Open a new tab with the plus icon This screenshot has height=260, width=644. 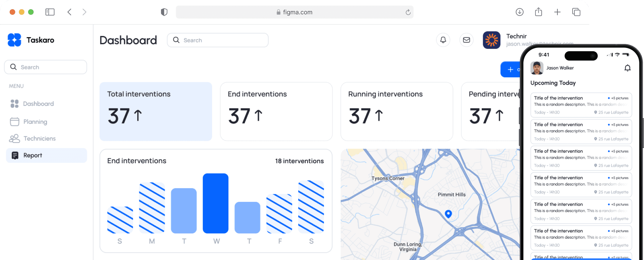tap(557, 12)
